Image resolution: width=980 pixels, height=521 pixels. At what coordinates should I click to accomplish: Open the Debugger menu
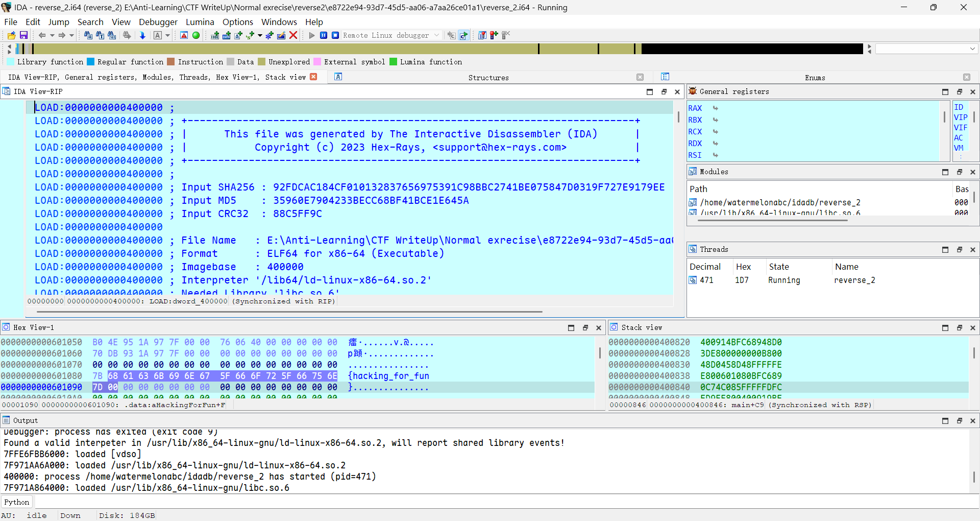[x=158, y=22]
